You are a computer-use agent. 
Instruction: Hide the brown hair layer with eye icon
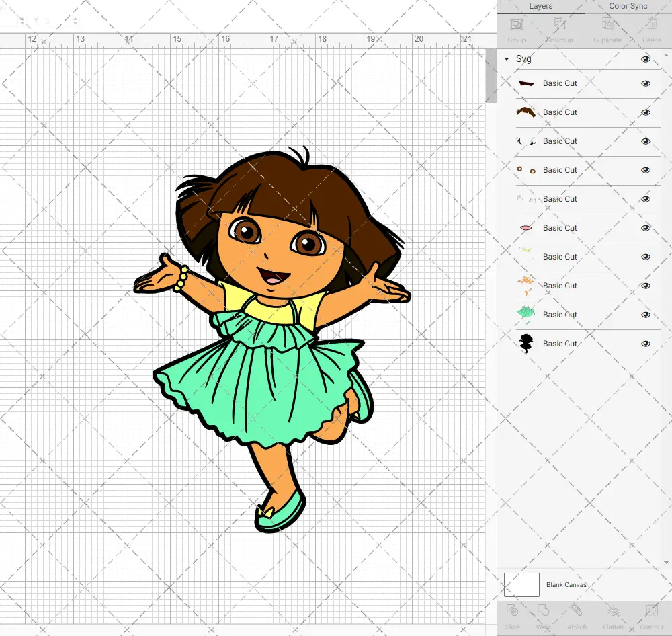click(645, 112)
